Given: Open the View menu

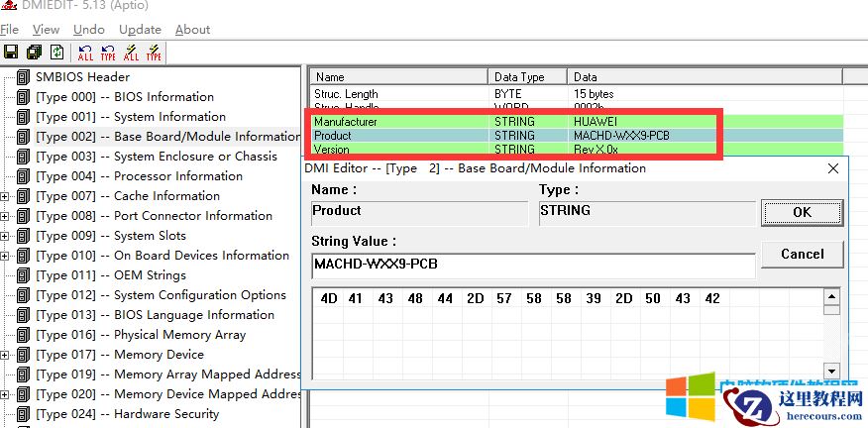Looking at the screenshot, I should coord(46,30).
